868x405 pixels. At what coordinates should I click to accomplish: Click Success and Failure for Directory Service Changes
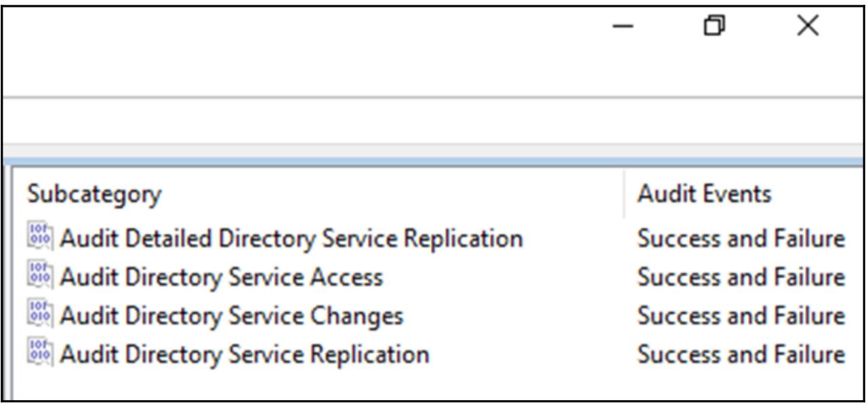pyautogui.click(x=741, y=316)
